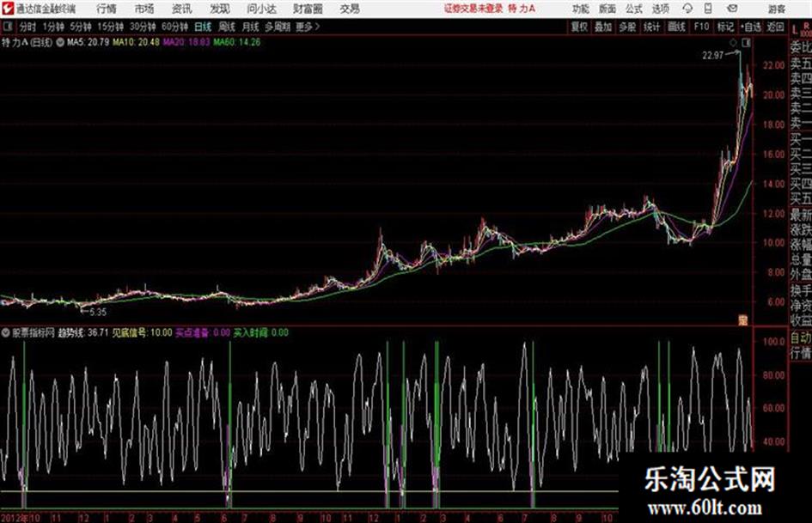812x523 pixels.
Task: Open the 市场 menu
Action: tap(144, 9)
